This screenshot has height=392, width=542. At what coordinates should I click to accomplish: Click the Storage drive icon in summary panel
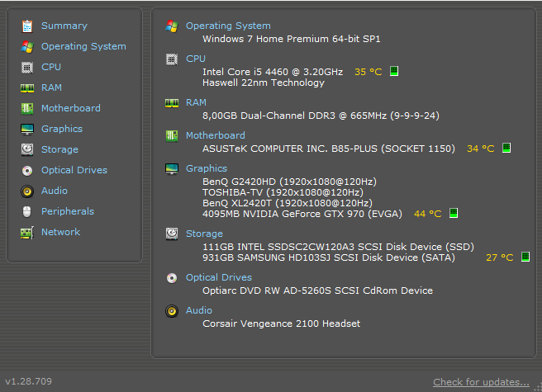(x=172, y=234)
